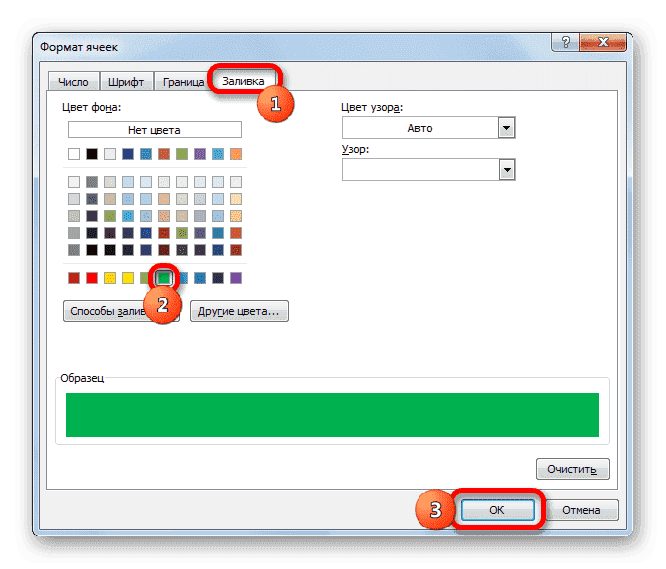666x569 pixels.
Task: Select the highlighted green standard color swatch
Action: (x=164, y=278)
